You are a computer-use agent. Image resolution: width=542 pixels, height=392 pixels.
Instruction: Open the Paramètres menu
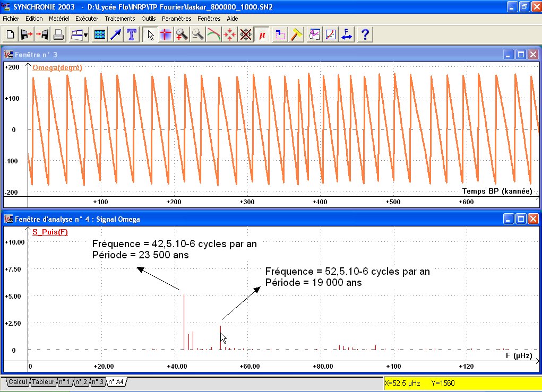point(176,18)
